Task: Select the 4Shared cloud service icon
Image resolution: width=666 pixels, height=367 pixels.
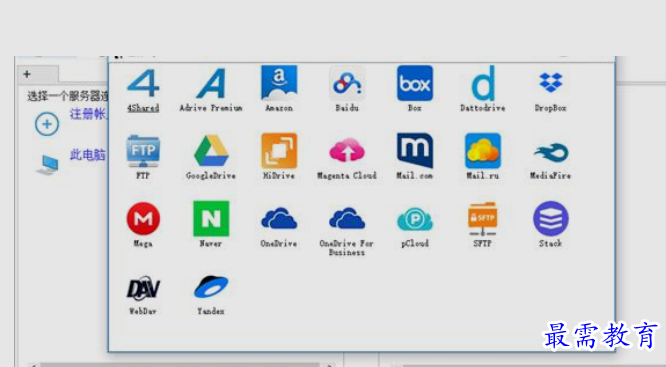Action: pyautogui.click(x=143, y=83)
